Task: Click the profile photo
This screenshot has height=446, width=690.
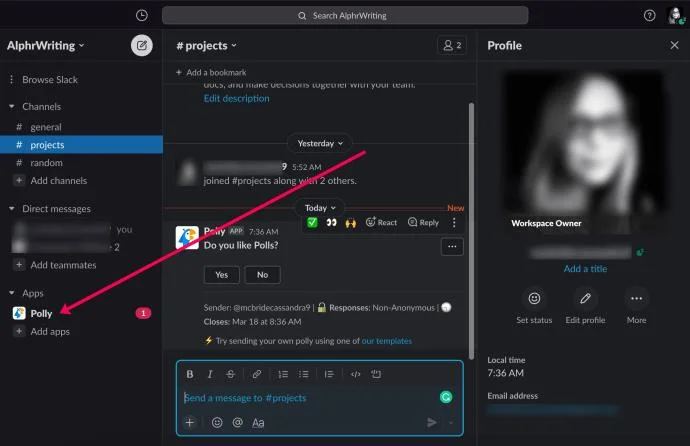Action: pos(584,152)
